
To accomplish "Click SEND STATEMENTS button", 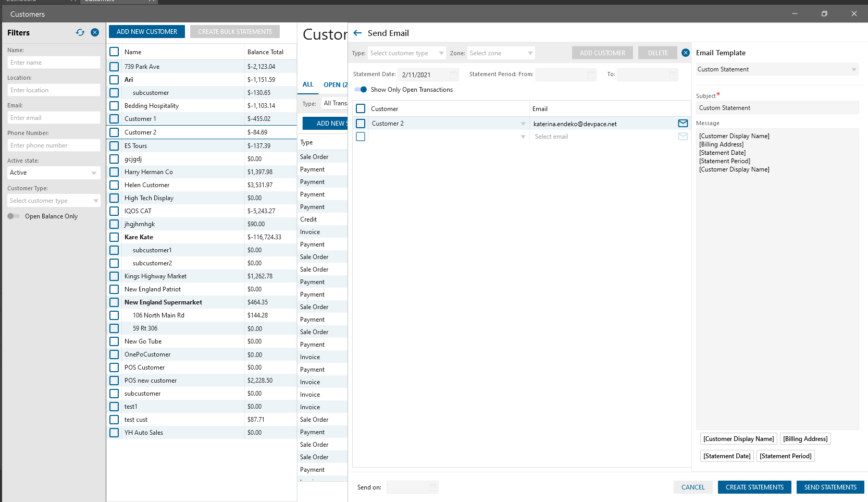I will pyautogui.click(x=830, y=487).
